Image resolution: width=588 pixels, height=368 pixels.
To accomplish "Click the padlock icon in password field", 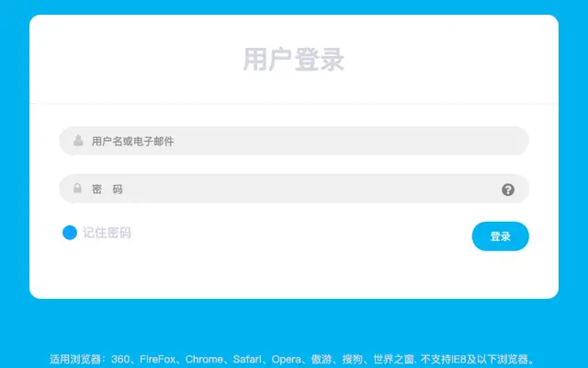I will pos(77,188).
